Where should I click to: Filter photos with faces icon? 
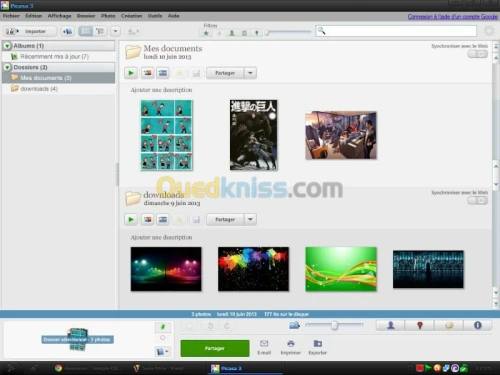[232, 33]
